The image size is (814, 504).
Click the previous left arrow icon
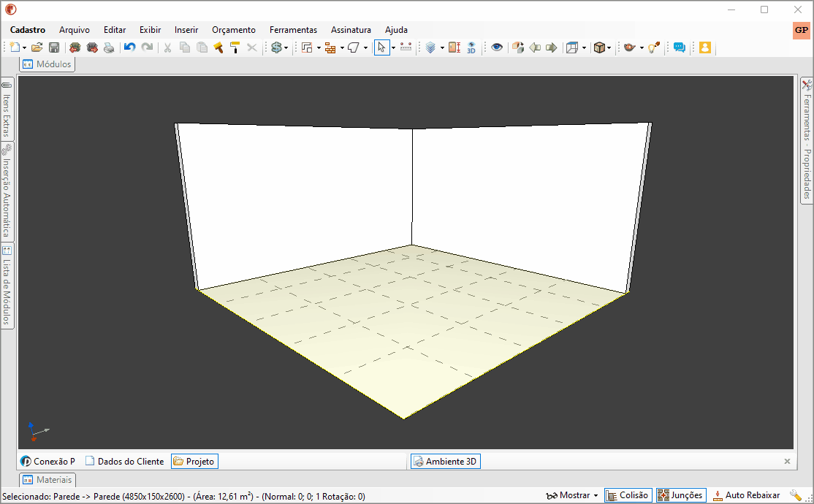(535, 47)
